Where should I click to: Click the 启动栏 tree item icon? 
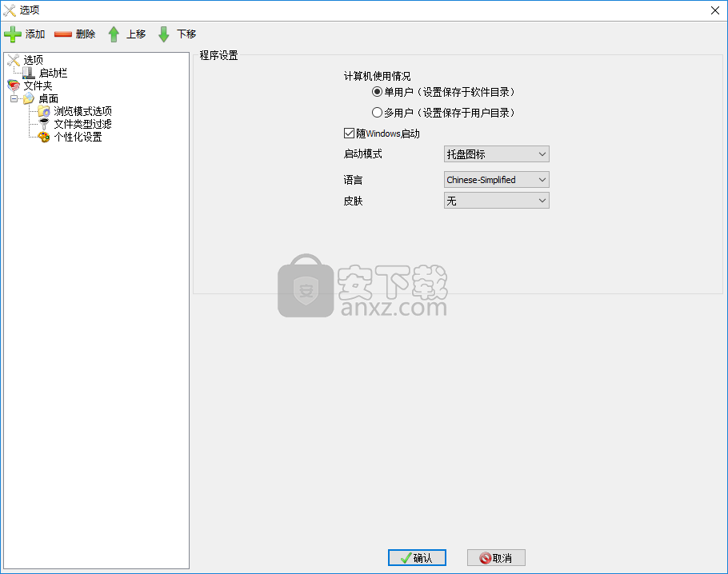[29, 73]
